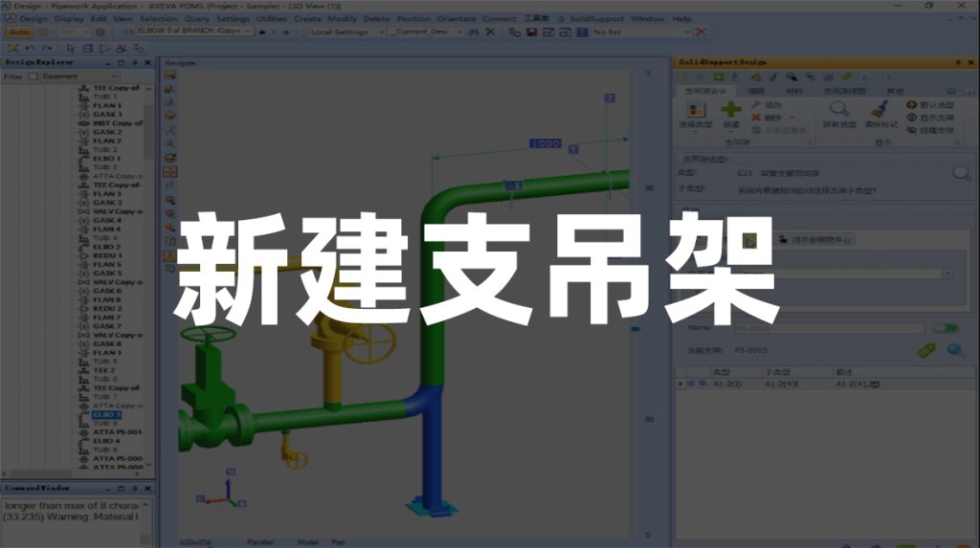Toggle the Filter checkbox in Design Explorer

click(x=33, y=77)
